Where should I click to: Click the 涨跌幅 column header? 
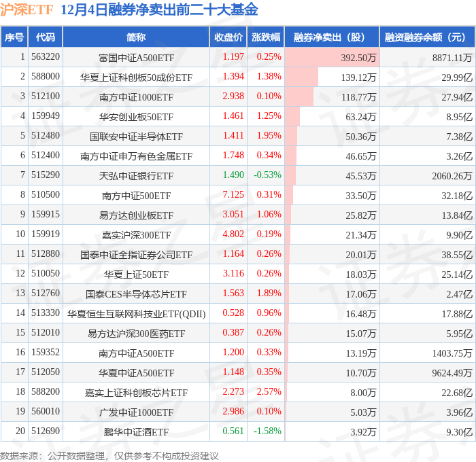[266, 37]
